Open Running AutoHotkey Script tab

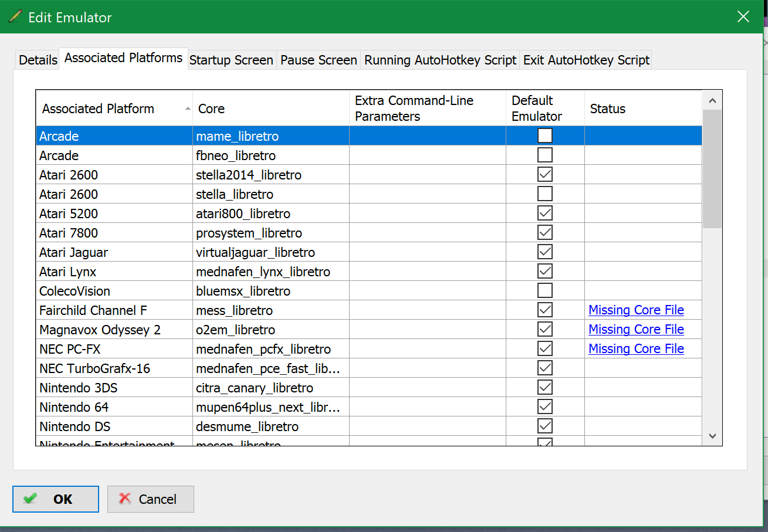click(x=440, y=60)
